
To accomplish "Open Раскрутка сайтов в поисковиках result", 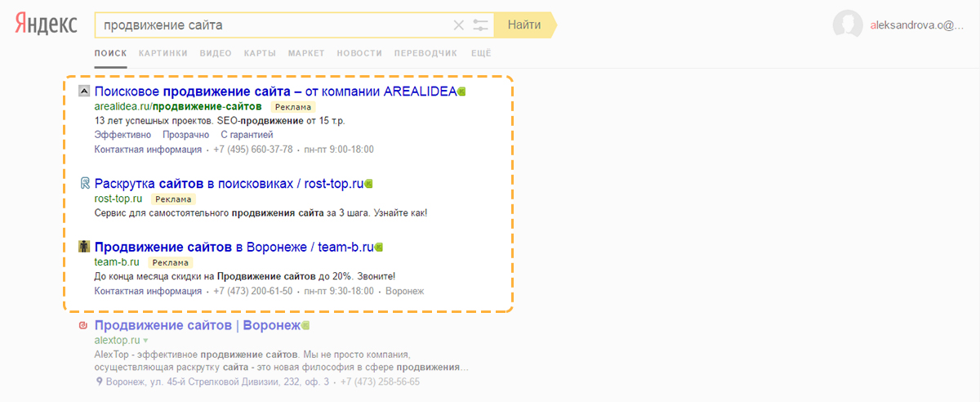I will pos(229,184).
